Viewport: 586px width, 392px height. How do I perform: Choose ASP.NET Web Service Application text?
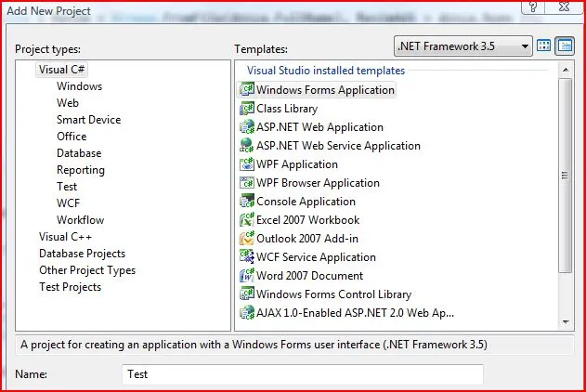coord(339,146)
